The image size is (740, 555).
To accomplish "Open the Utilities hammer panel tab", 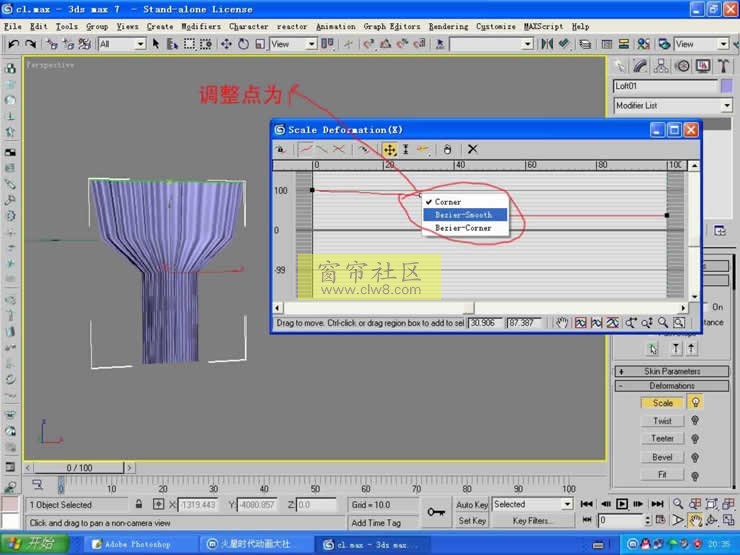I will 723,66.
